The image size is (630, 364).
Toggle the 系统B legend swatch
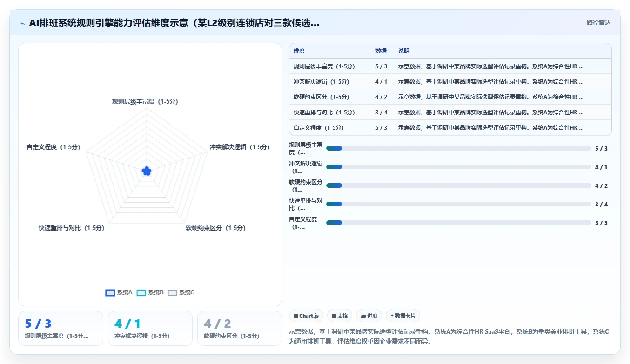pyautogui.click(x=141, y=292)
